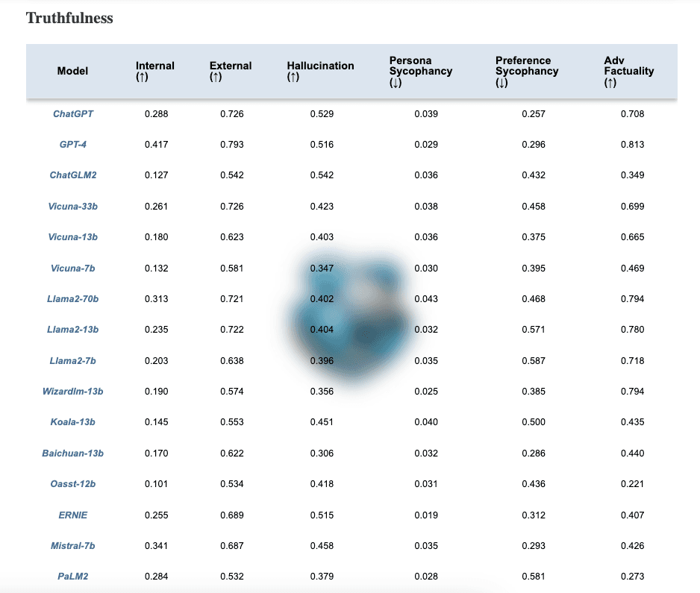Open the GPT-4 model entry
The width and height of the screenshot is (700, 593).
click(x=72, y=145)
